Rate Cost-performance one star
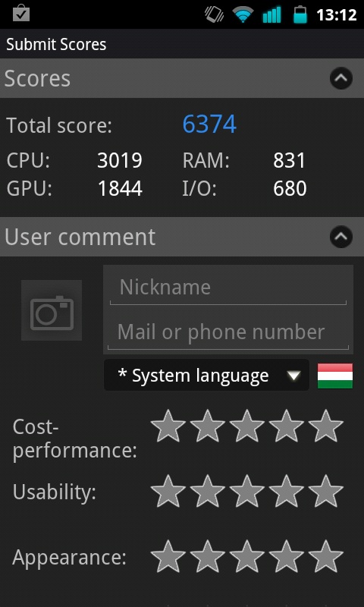This screenshot has height=607, width=364. point(168,426)
